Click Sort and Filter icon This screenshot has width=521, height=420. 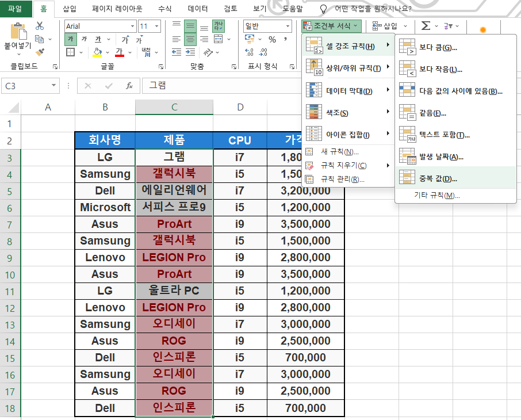coord(447,26)
